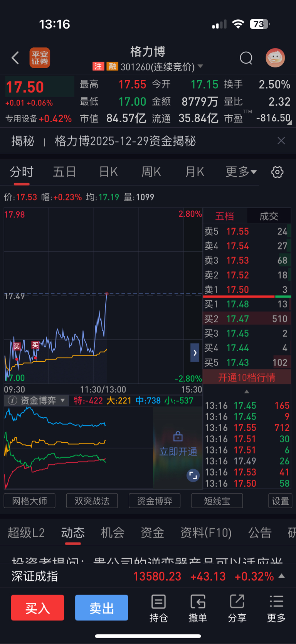Open the 平安证券 logo icon
The width and height of the screenshot is (296, 644).
[x=40, y=58]
